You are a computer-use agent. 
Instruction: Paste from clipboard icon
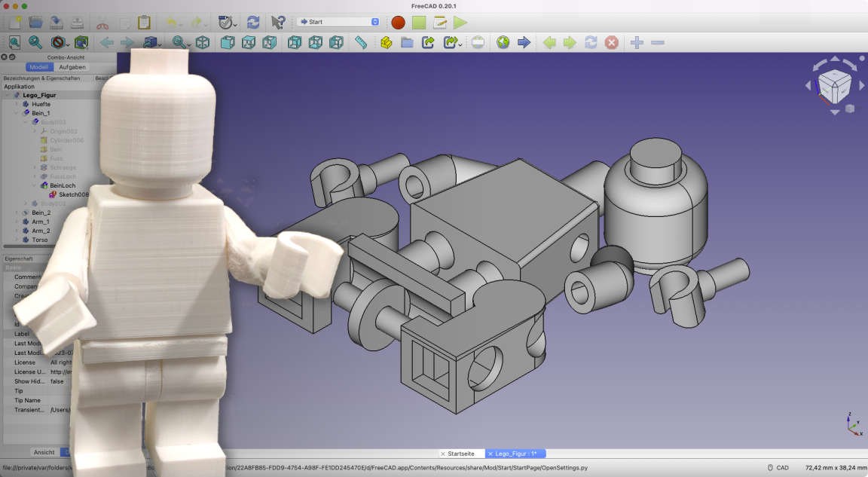coord(144,22)
